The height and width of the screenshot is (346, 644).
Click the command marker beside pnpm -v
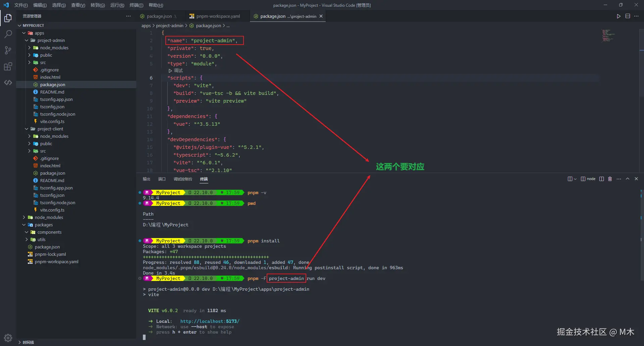140,192
